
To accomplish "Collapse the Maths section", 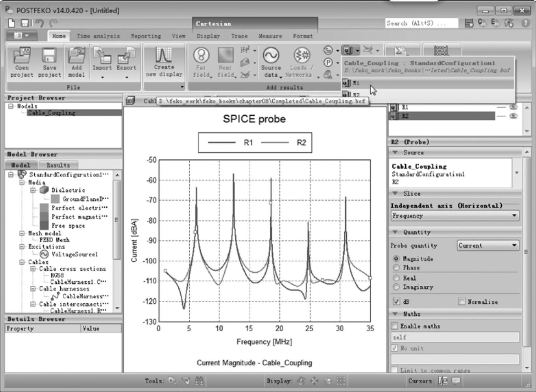I will [x=395, y=314].
